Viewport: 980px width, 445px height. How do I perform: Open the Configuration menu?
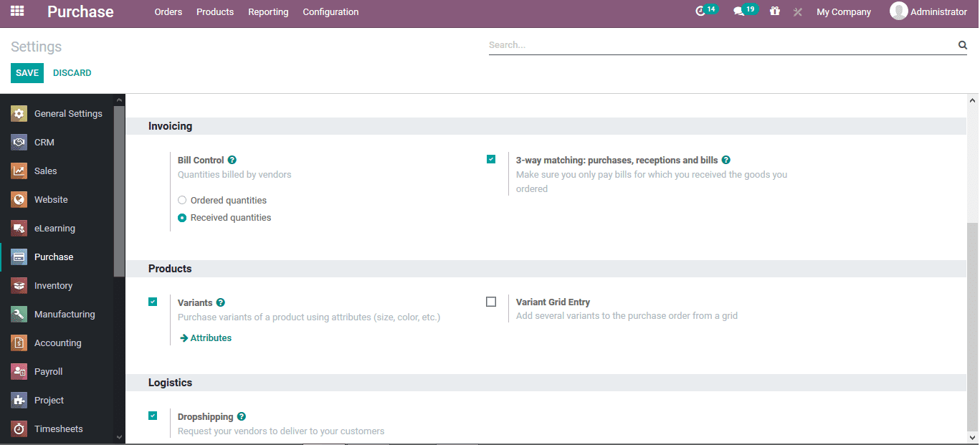coord(330,12)
